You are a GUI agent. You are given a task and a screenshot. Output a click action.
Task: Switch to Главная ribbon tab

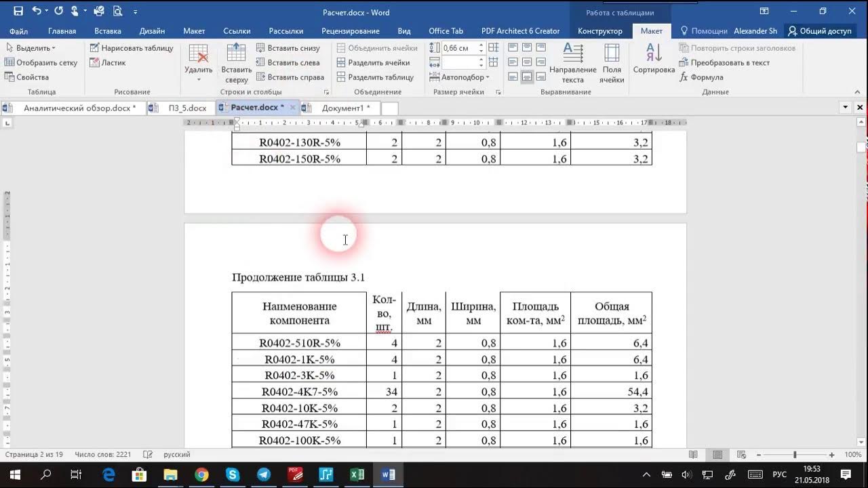62,31
